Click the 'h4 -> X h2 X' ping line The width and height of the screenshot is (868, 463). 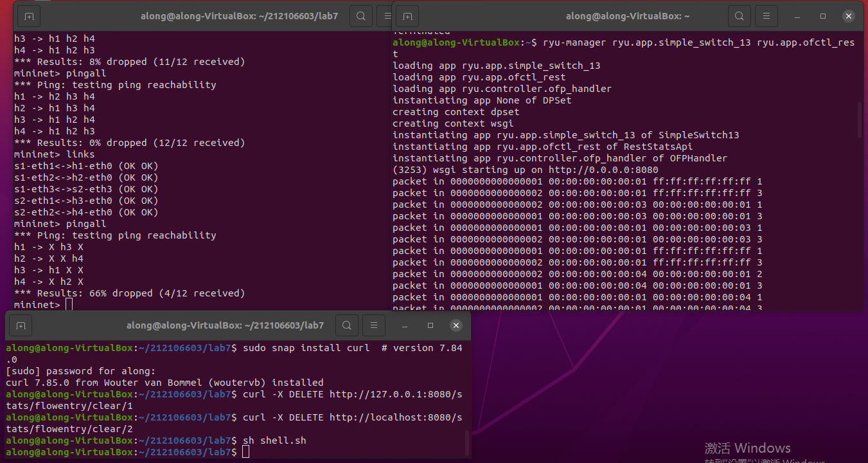pos(49,282)
